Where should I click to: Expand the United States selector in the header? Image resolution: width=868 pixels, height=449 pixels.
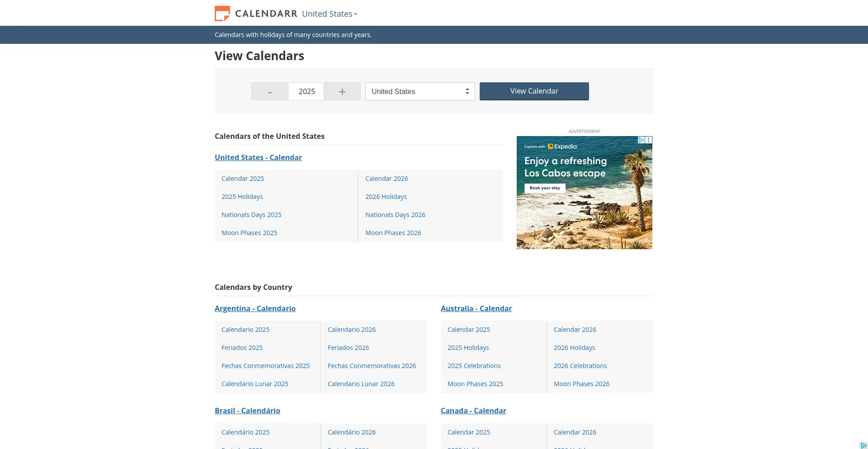click(329, 14)
